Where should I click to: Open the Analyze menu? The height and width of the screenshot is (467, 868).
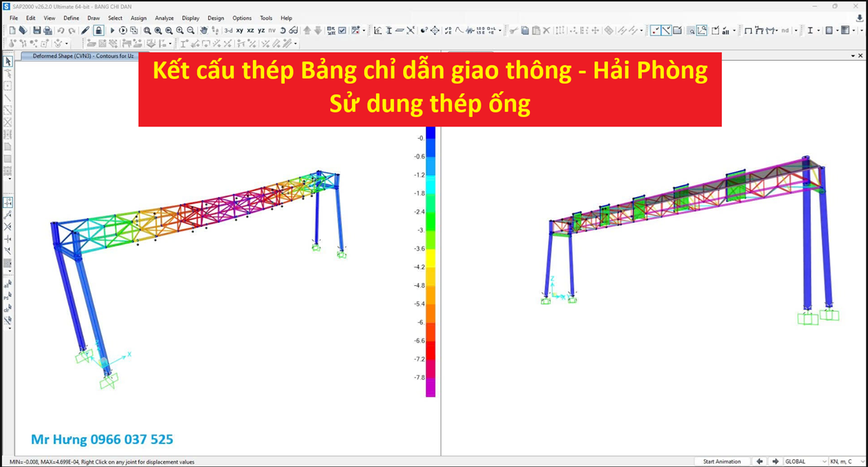click(164, 18)
